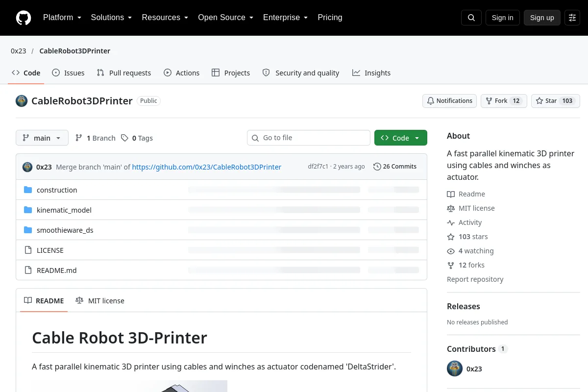Open the 0 Tags link
The width and height of the screenshot is (588, 392).
click(137, 138)
